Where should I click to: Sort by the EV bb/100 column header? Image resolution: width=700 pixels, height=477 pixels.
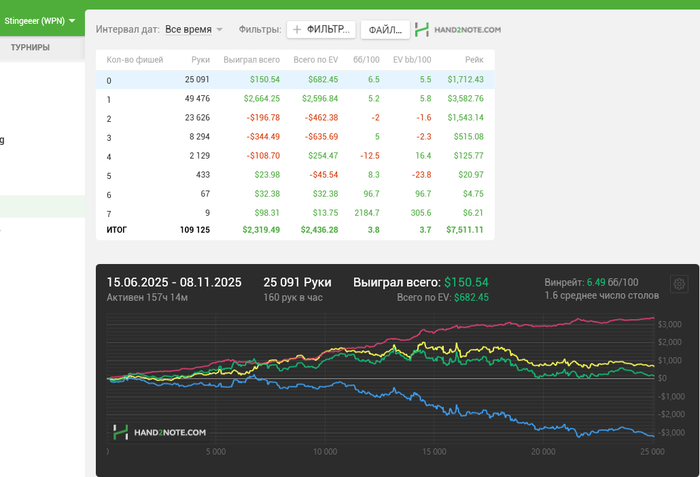point(412,60)
